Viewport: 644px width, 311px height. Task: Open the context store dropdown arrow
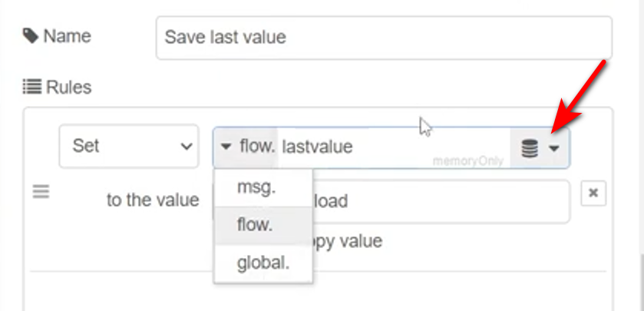point(555,148)
